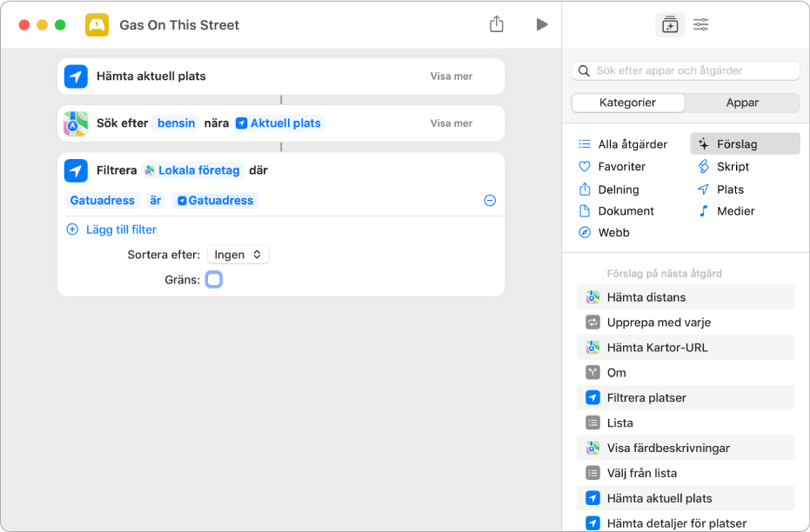Viewport: 810px width, 532px height.
Task: Remove filter with the minus circle icon
Action: click(490, 201)
